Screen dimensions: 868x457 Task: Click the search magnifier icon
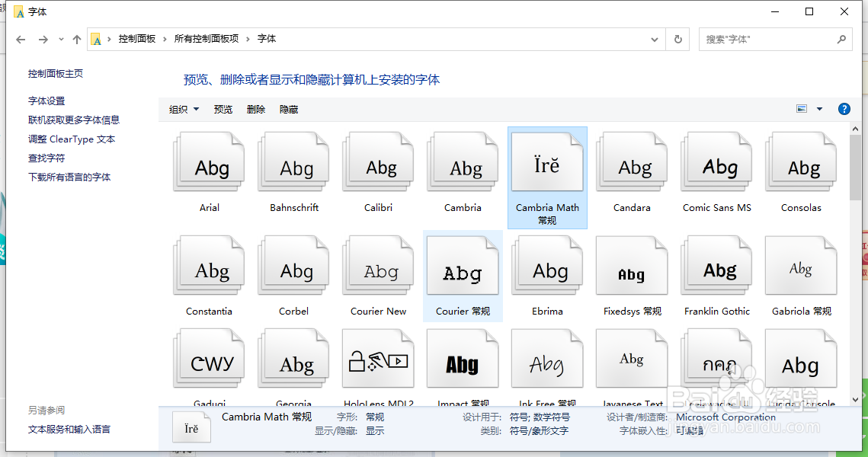pyautogui.click(x=841, y=40)
